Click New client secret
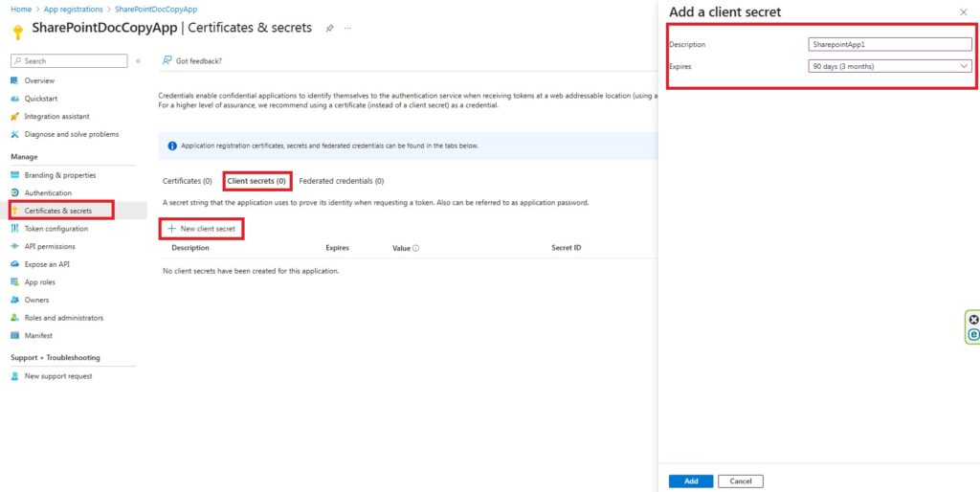Image resolution: width=980 pixels, height=492 pixels. point(202,229)
